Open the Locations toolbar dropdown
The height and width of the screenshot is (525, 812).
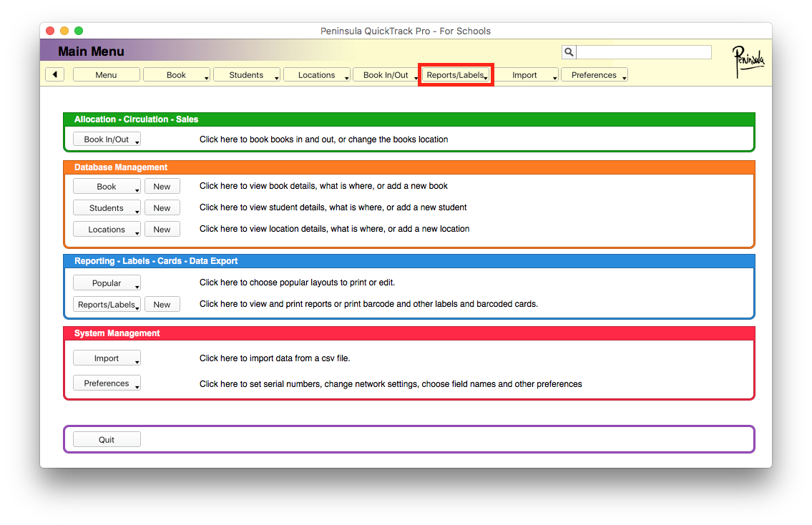[317, 74]
